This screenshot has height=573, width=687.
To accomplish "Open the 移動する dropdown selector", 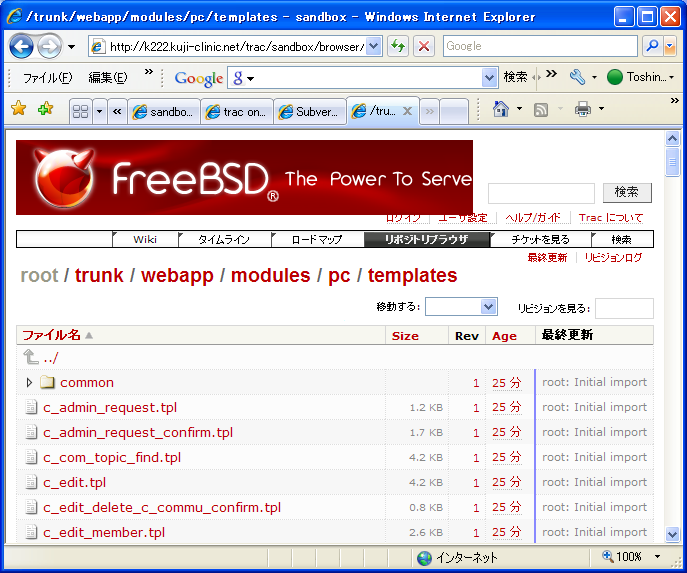I will [489, 307].
